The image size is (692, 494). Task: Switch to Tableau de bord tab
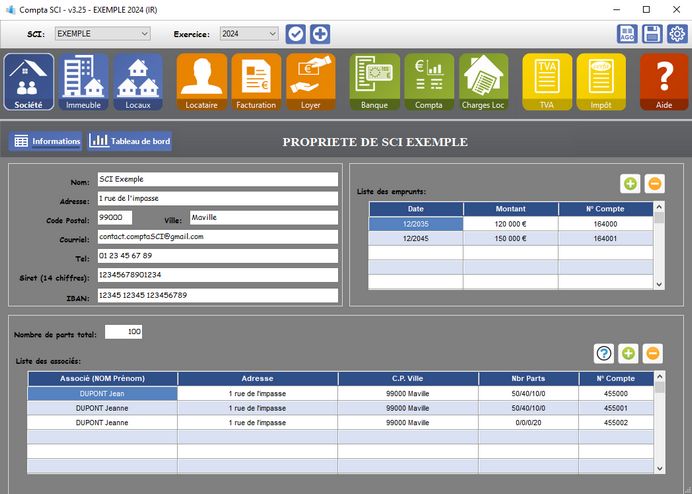point(130,141)
